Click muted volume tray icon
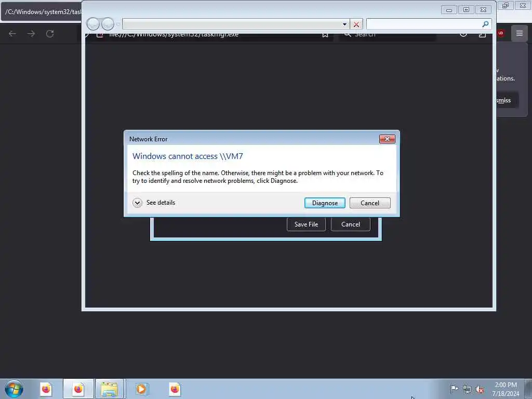The width and height of the screenshot is (532, 399). pyautogui.click(x=480, y=390)
